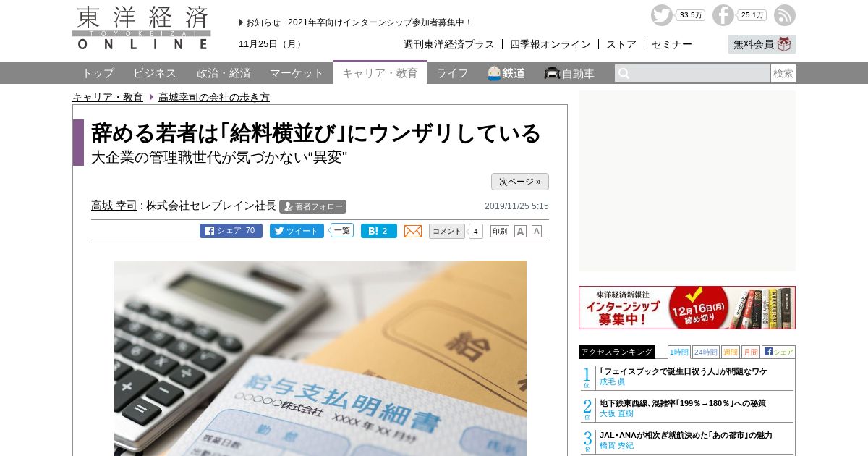
Task: Click breadcrumb 高城幸司の会社の歩き方
Action: [214, 97]
